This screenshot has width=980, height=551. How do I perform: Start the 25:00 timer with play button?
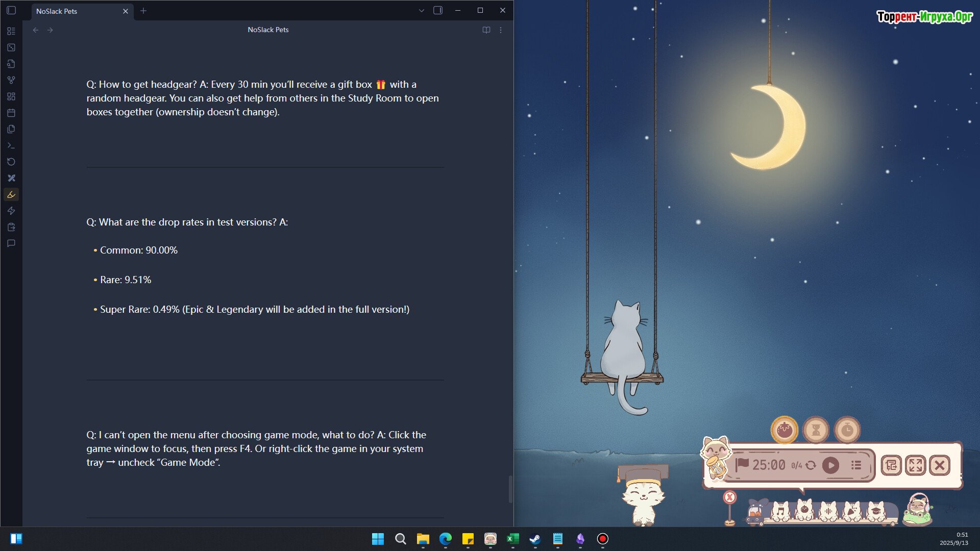(830, 465)
